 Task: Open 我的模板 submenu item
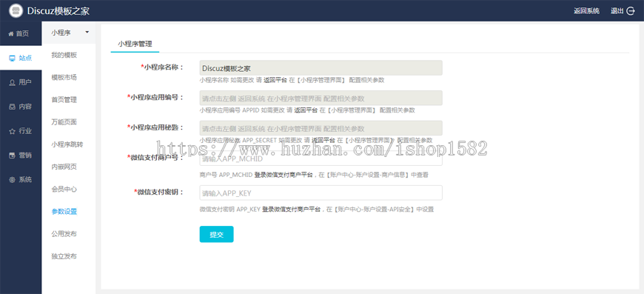(x=64, y=55)
